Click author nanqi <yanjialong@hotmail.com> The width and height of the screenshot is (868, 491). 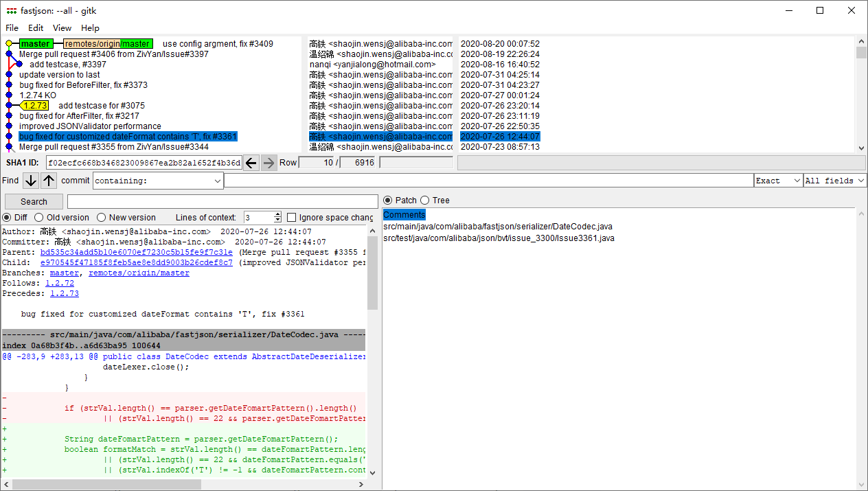tap(372, 65)
